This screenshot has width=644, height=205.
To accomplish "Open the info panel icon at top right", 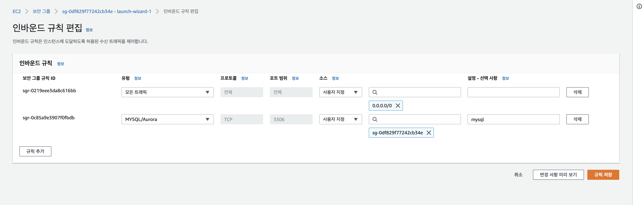I will [x=639, y=7].
